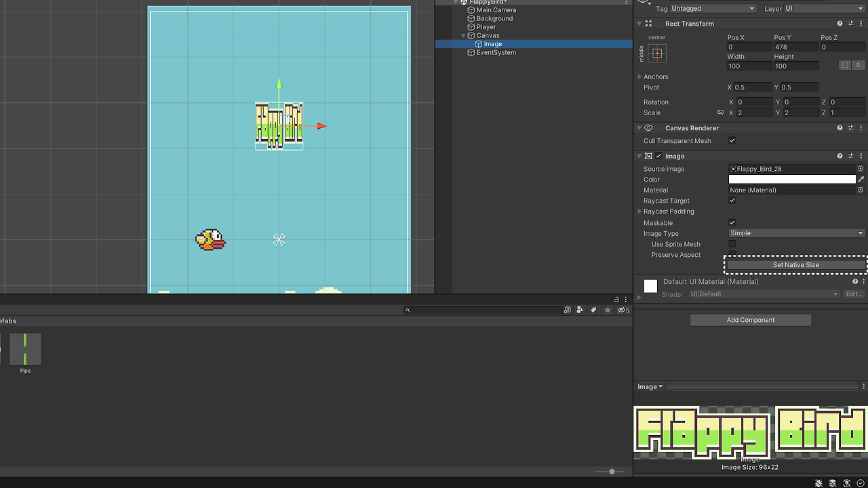868x488 pixels.
Task: Expand Default UI Material foldout arrow
Action: pyautogui.click(x=639, y=297)
